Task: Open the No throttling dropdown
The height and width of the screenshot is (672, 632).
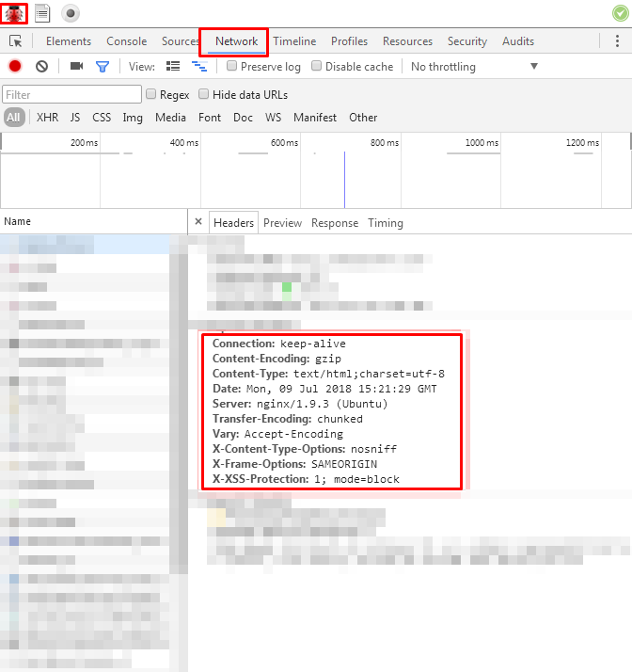Action: click(x=474, y=67)
